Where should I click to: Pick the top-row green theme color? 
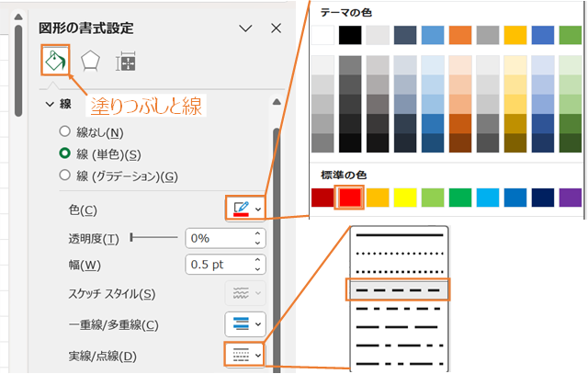(x=571, y=35)
